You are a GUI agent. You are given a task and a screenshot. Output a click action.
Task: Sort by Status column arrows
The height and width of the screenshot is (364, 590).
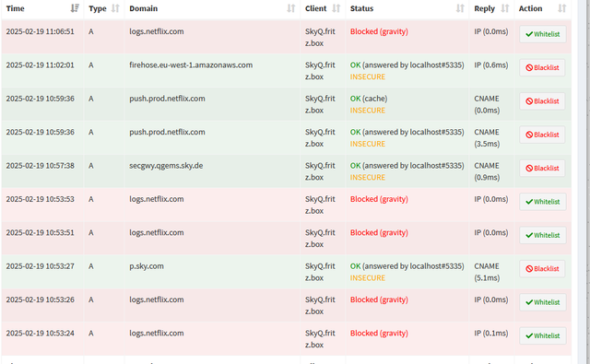460,8
